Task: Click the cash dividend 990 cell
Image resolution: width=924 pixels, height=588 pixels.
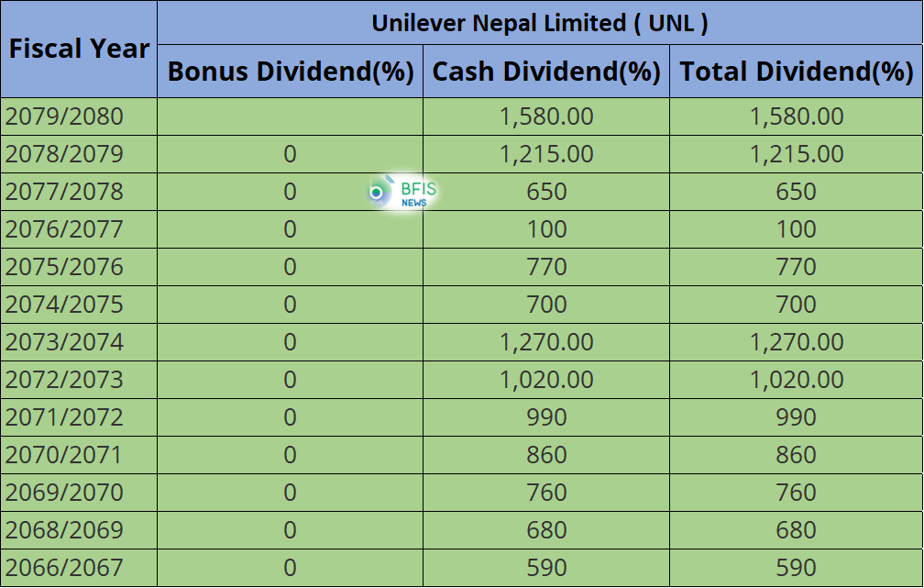Action: [546, 417]
